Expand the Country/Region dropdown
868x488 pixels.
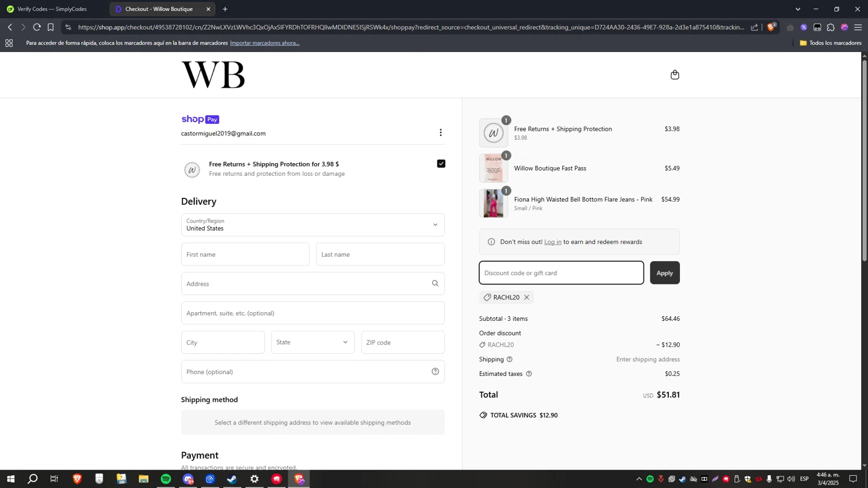coord(312,224)
